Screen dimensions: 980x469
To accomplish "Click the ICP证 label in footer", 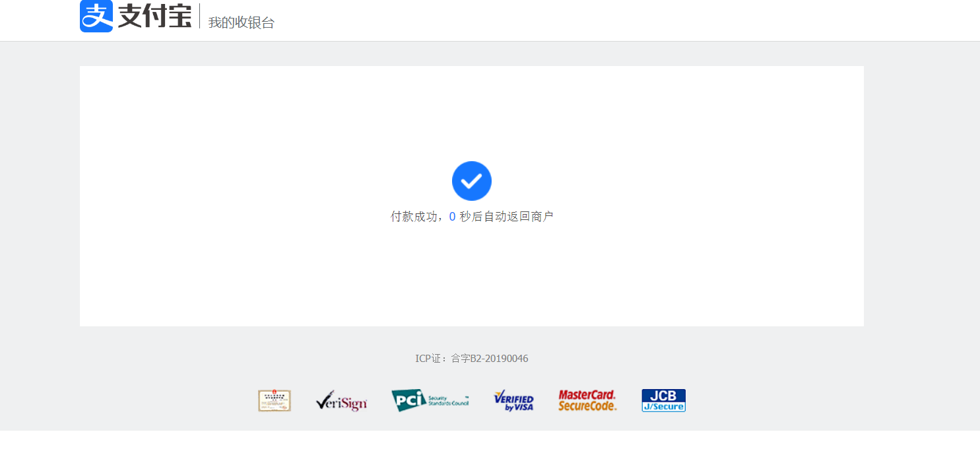I will [427, 359].
